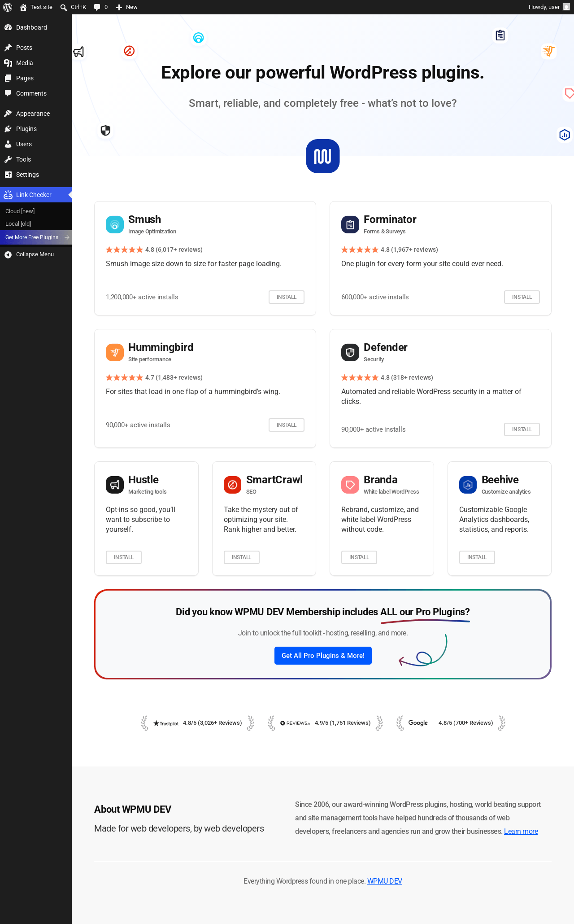Click the floating Smush icon in the header banner
The height and width of the screenshot is (924, 574).
(198, 38)
